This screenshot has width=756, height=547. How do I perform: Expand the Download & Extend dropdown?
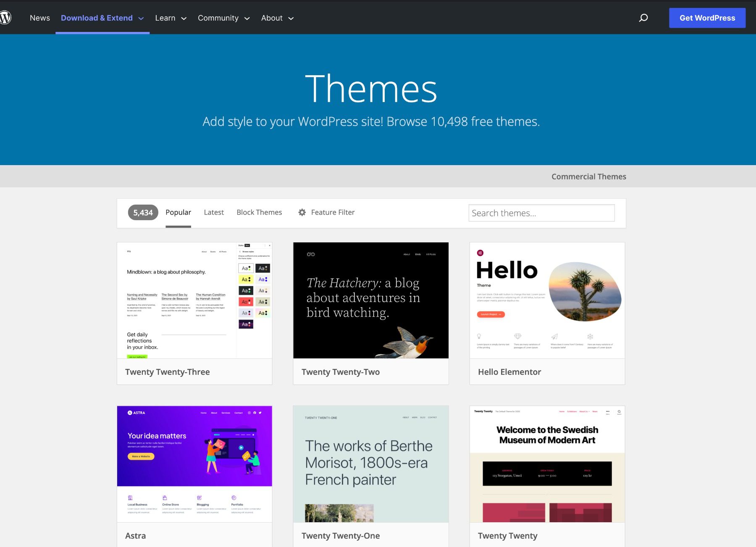(102, 18)
